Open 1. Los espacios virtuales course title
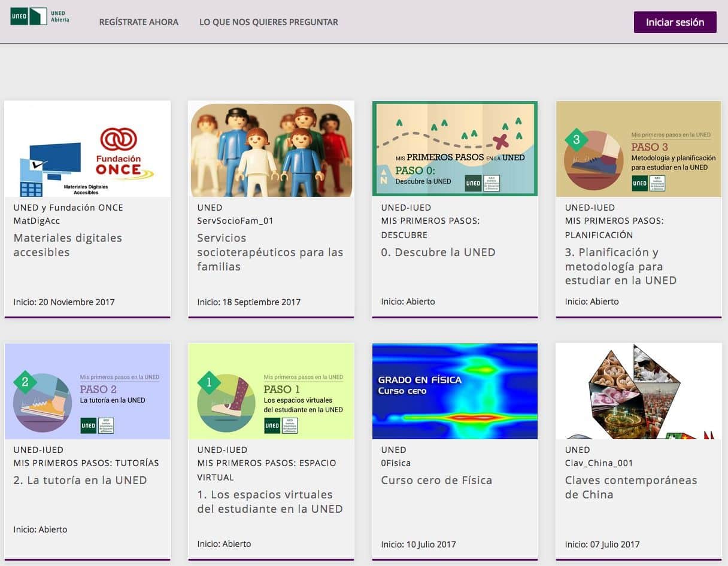 270,502
